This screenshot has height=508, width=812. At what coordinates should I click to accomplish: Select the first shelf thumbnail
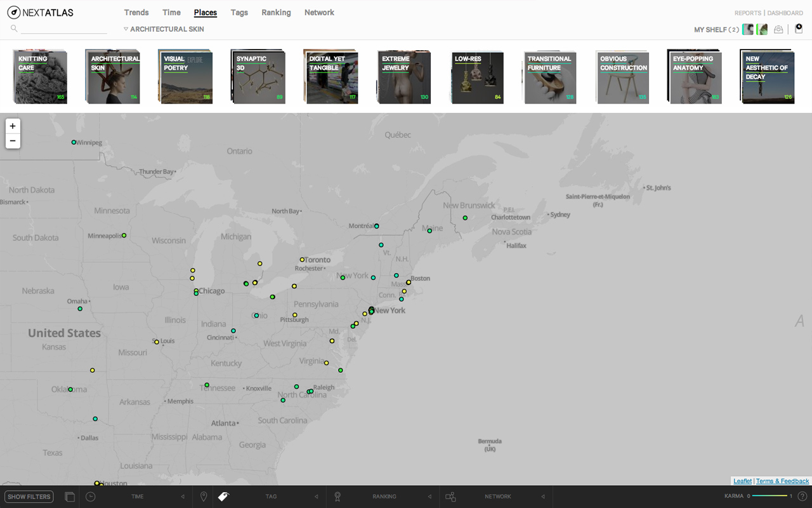pos(748,29)
